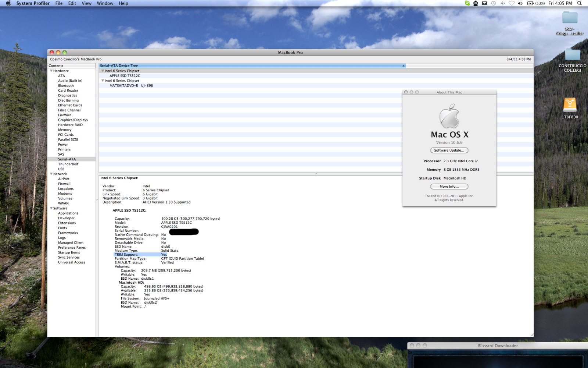Select Audio (Built In) in sidebar

pyautogui.click(x=70, y=81)
